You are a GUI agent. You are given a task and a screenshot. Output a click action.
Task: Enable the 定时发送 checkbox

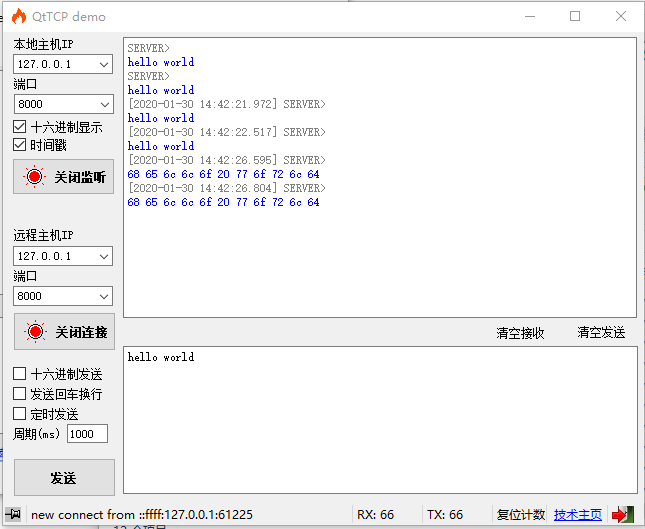click(19, 413)
